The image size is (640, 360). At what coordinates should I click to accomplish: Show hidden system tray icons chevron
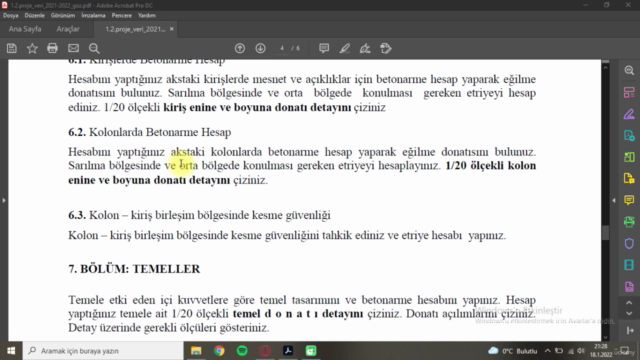pos(548,351)
